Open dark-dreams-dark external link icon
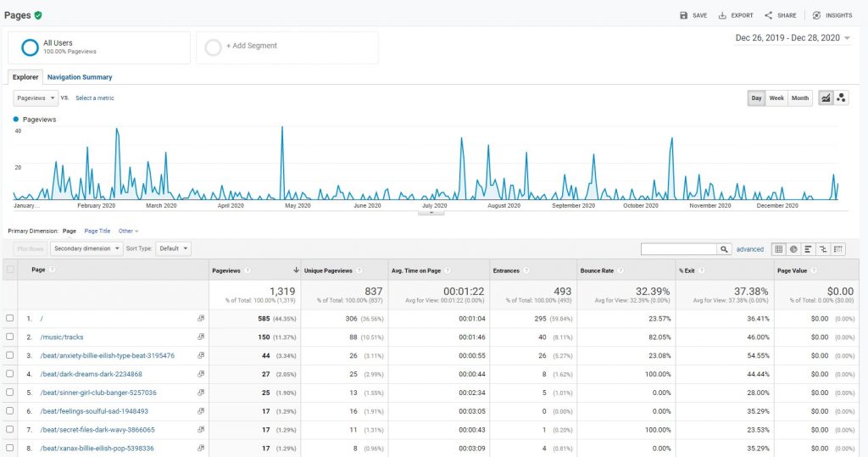Viewport: 868px width, 457px height. (x=201, y=374)
